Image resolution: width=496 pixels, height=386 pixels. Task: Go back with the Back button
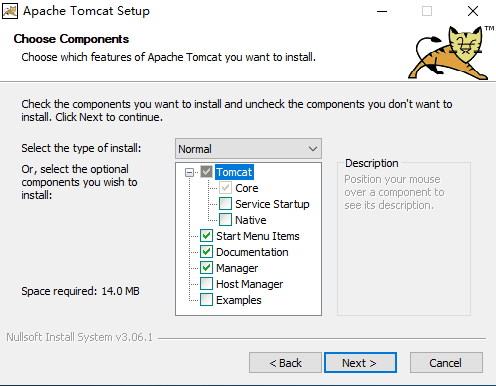click(x=285, y=363)
